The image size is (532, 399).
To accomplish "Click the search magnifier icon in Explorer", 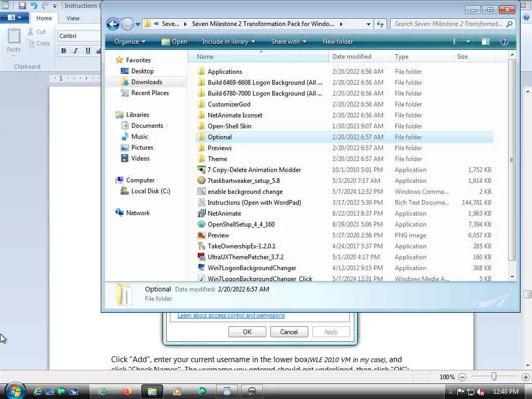I will point(509,24).
